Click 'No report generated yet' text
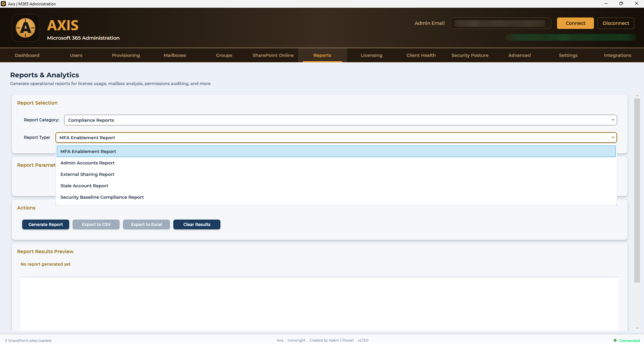644x346 pixels. pyautogui.click(x=45, y=264)
